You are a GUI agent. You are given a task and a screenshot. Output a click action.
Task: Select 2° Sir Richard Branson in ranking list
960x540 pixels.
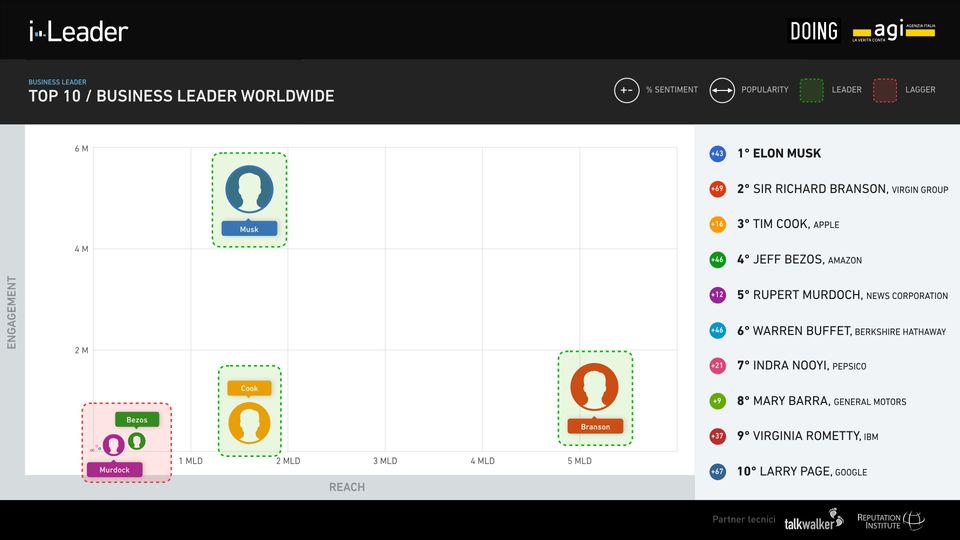coord(842,189)
